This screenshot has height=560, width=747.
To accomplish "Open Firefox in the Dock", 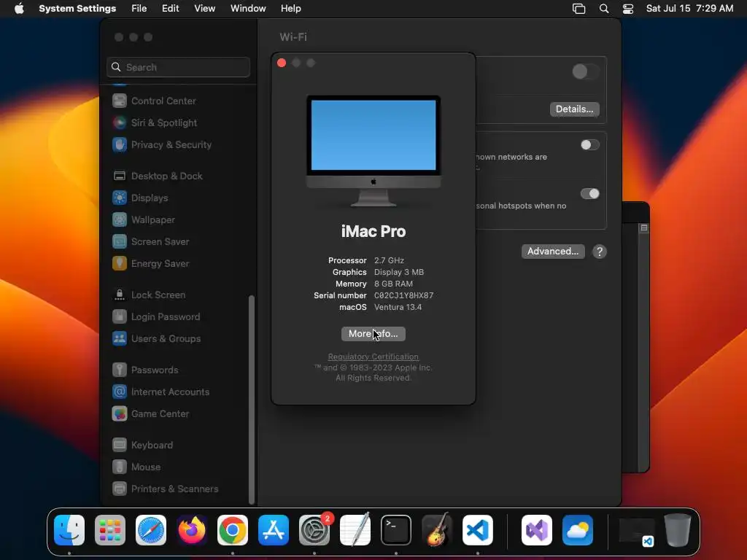I will tap(192, 531).
